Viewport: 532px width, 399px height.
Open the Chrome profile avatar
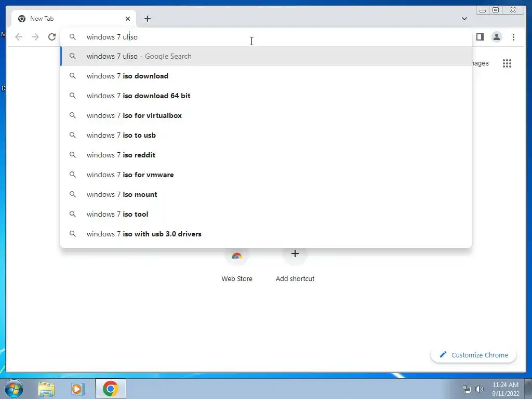pyautogui.click(x=496, y=37)
